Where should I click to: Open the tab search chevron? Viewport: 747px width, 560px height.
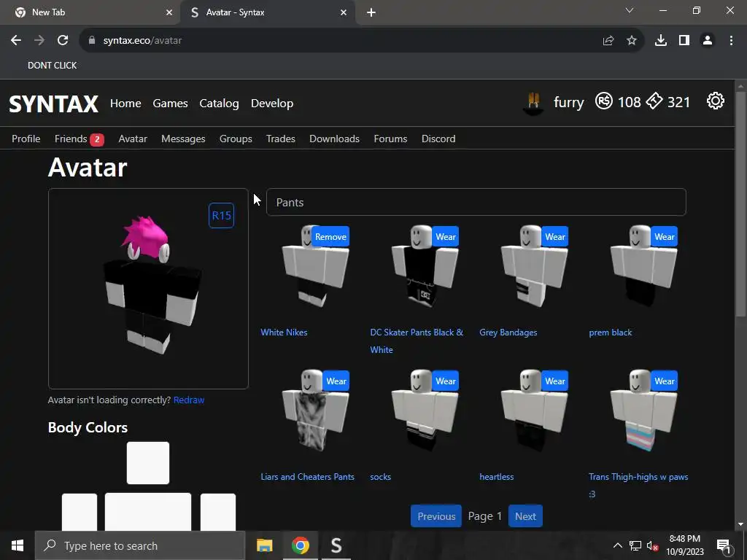(630, 10)
